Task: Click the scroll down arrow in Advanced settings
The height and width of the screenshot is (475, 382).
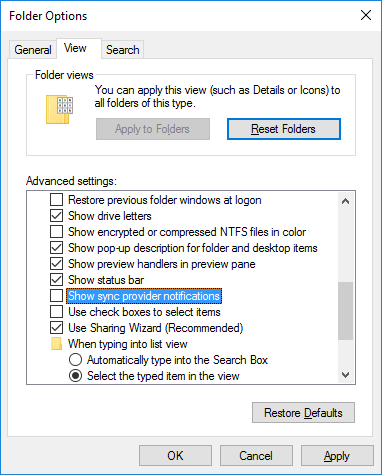Action: [x=346, y=375]
